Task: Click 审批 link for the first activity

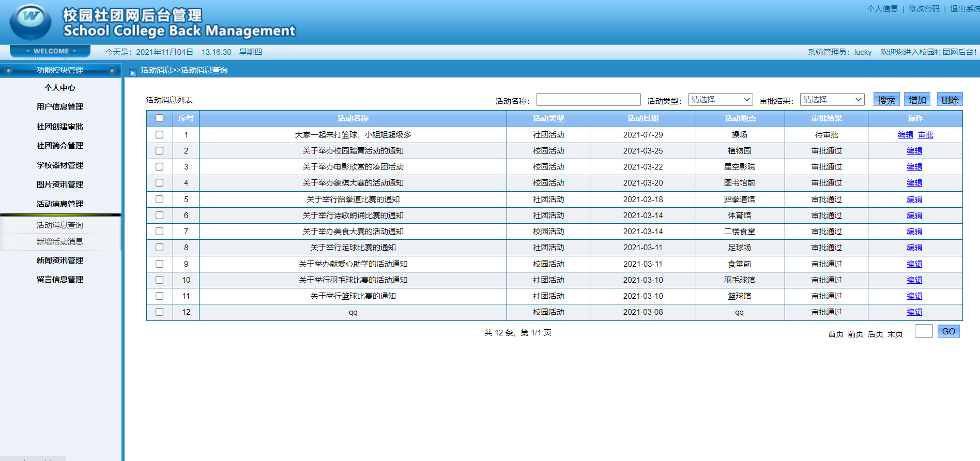Action: 925,135
